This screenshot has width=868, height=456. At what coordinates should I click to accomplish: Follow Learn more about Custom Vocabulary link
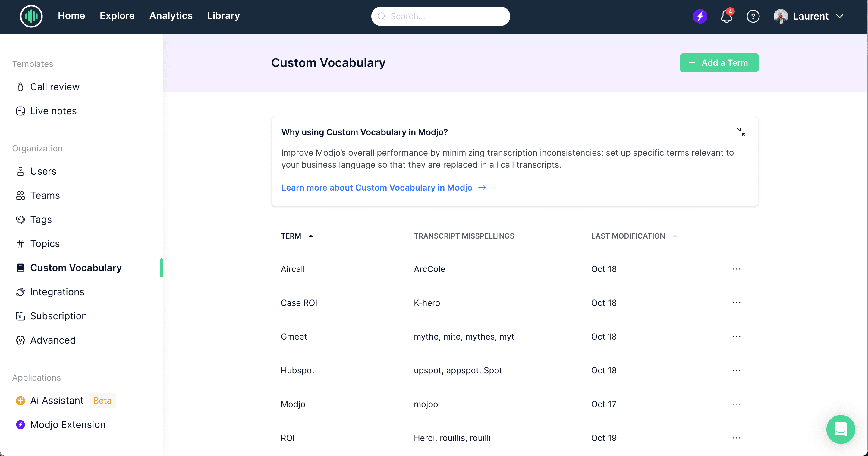(384, 188)
